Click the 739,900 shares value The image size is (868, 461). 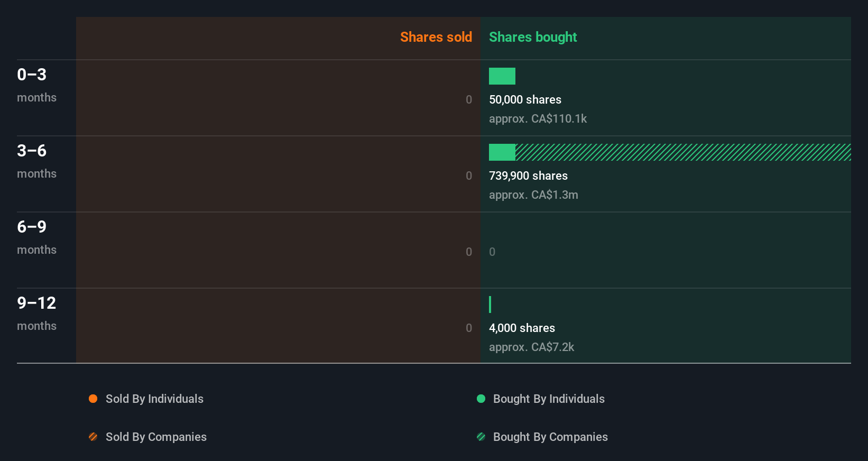[528, 176]
